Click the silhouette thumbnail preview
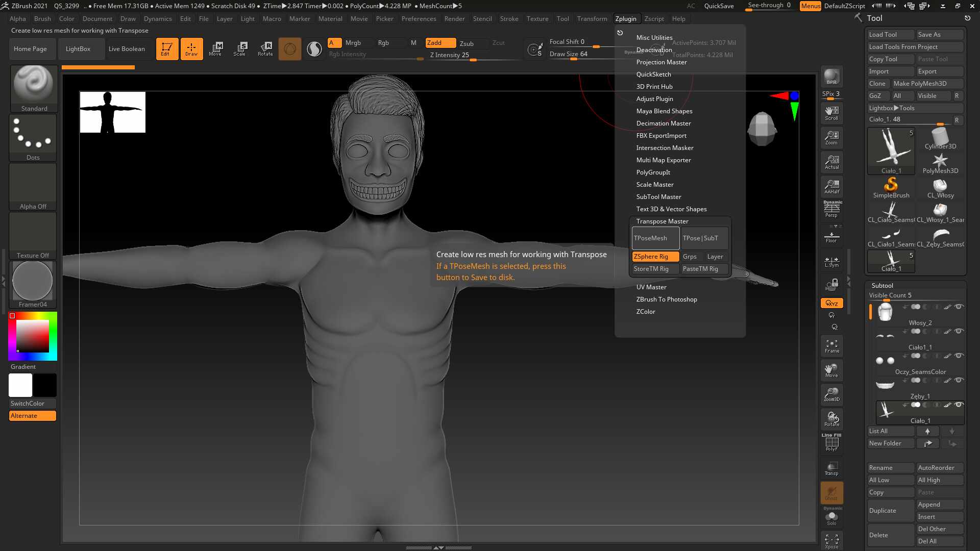Viewport: 980px width, 551px height. click(x=113, y=112)
